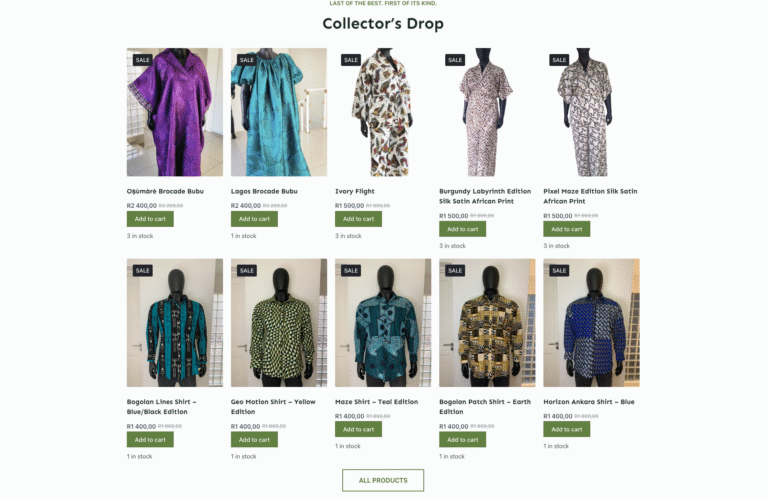The width and height of the screenshot is (768, 499).
Task: Add Pixel Maze Edition to cart
Action: click(567, 229)
